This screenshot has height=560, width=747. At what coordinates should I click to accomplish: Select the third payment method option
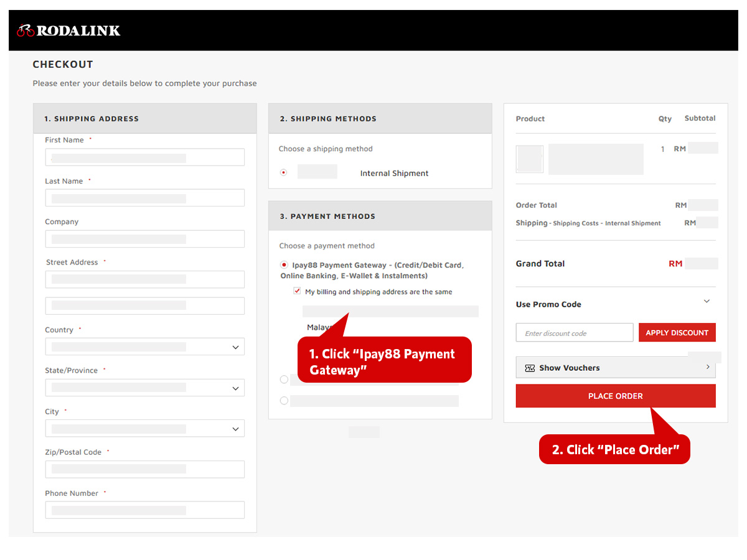[284, 400]
